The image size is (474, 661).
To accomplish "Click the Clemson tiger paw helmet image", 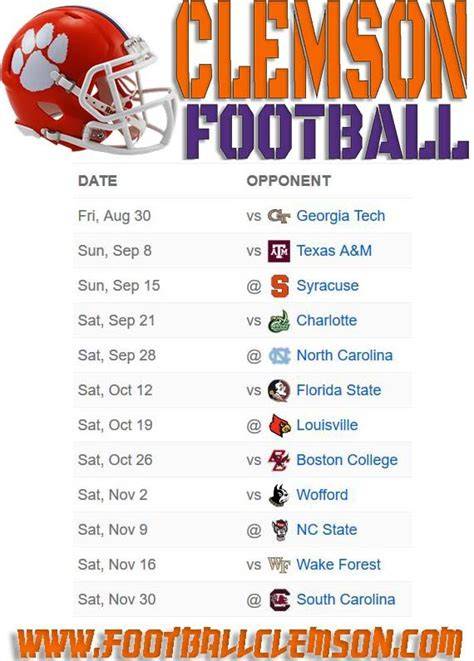I will (x=88, y=79).
